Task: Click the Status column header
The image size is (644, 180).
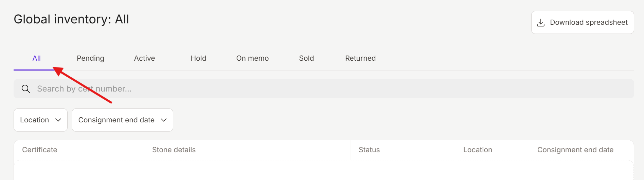Action: tap(369, 150)
